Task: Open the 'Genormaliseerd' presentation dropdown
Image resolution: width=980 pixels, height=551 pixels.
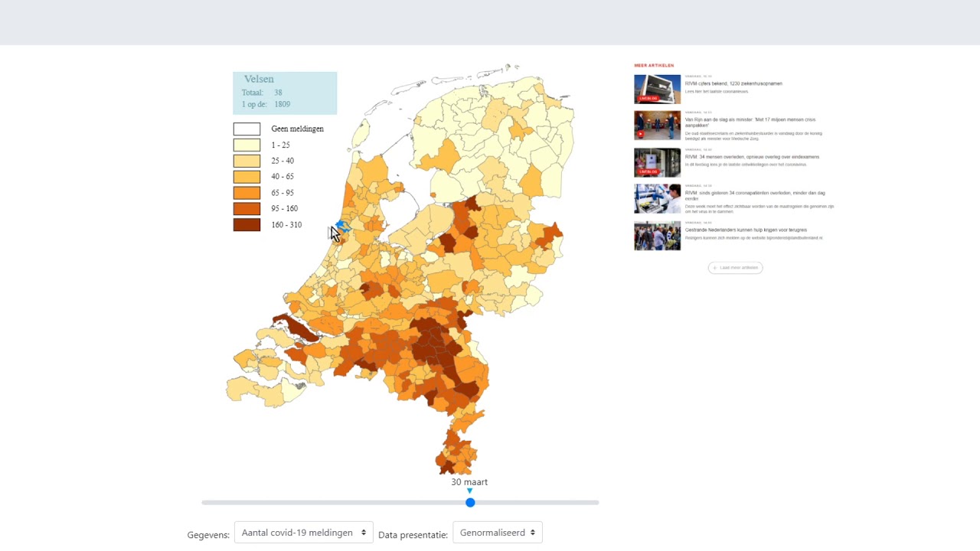Action: click(x=498, y=533)
